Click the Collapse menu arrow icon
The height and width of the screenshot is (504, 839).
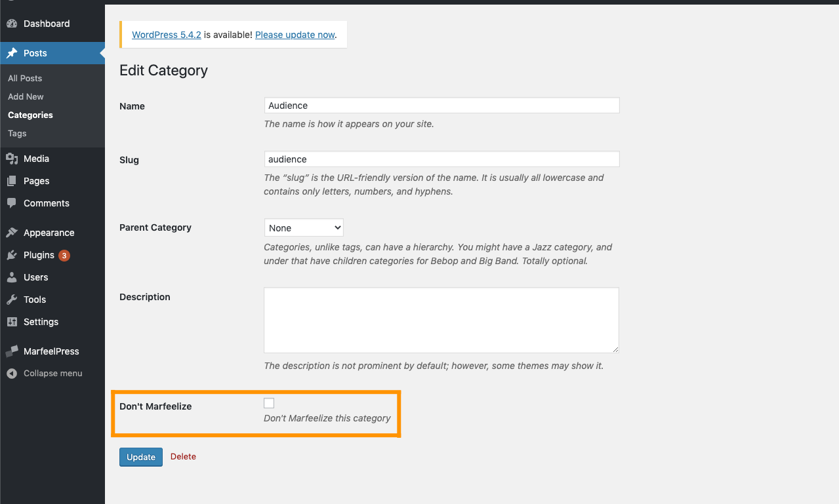click(x=12, y=374)
